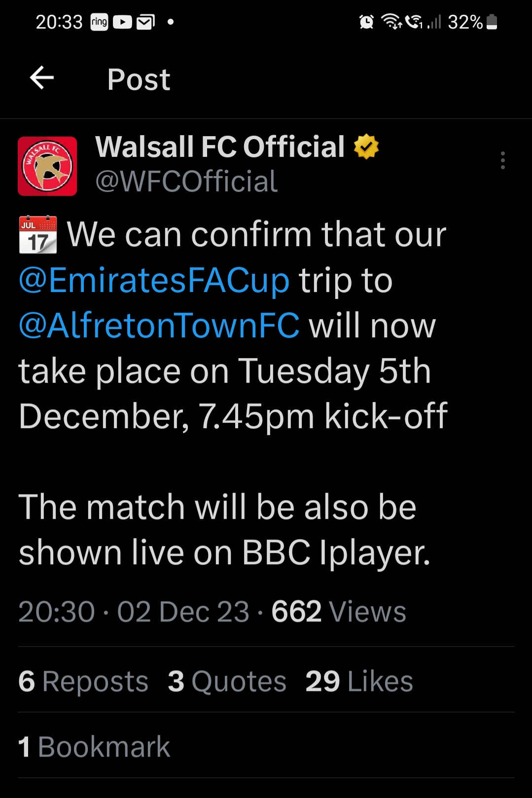View the 3 Quotes list
Viewport: 532px width, 798px height.
227,681
